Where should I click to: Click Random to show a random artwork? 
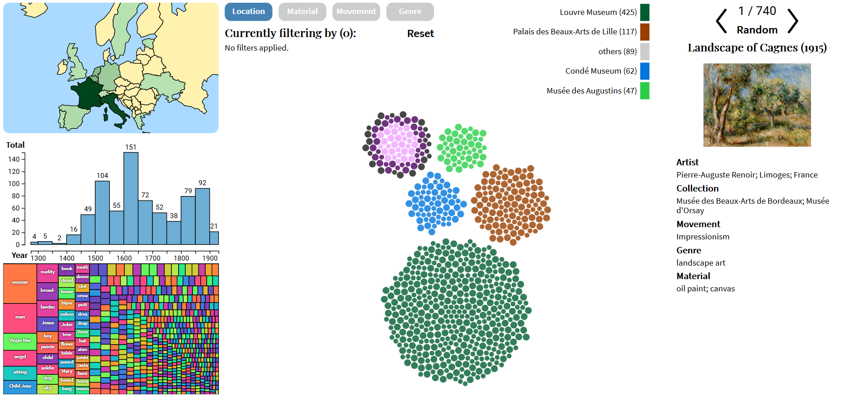coord(757,30)
